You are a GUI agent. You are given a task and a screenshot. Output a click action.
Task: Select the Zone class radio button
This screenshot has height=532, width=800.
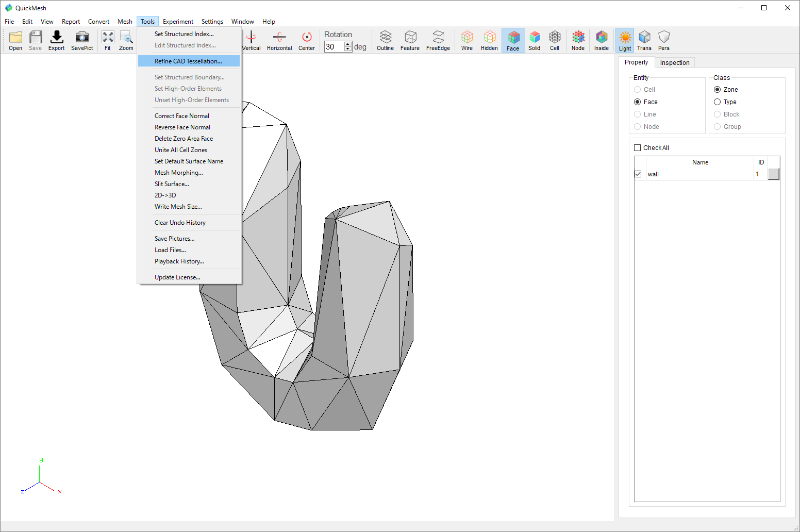717,90
